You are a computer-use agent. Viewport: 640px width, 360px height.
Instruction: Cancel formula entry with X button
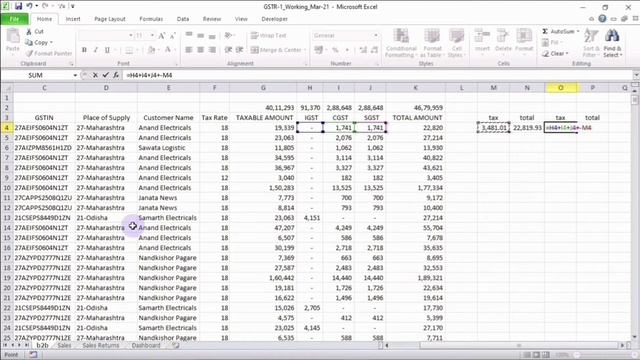click(95, 75)
